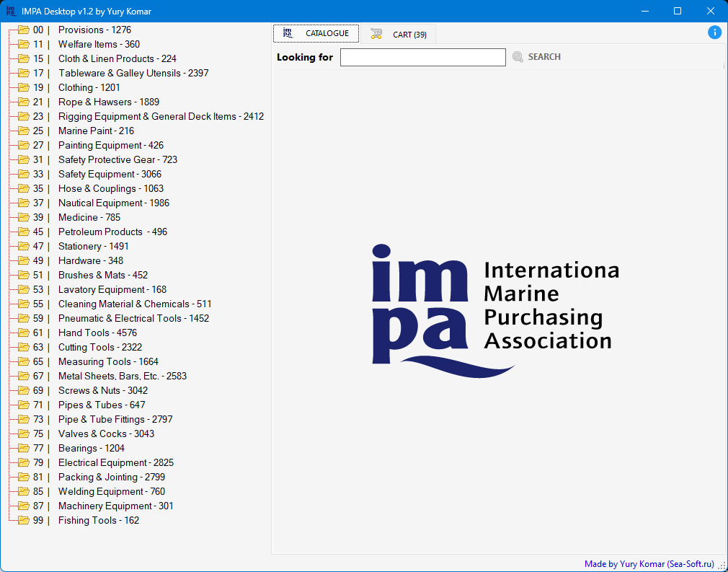Open the CART (39) tab
Image resolution: width=728 pixels, height=572 pixels.
coord(409,35)
